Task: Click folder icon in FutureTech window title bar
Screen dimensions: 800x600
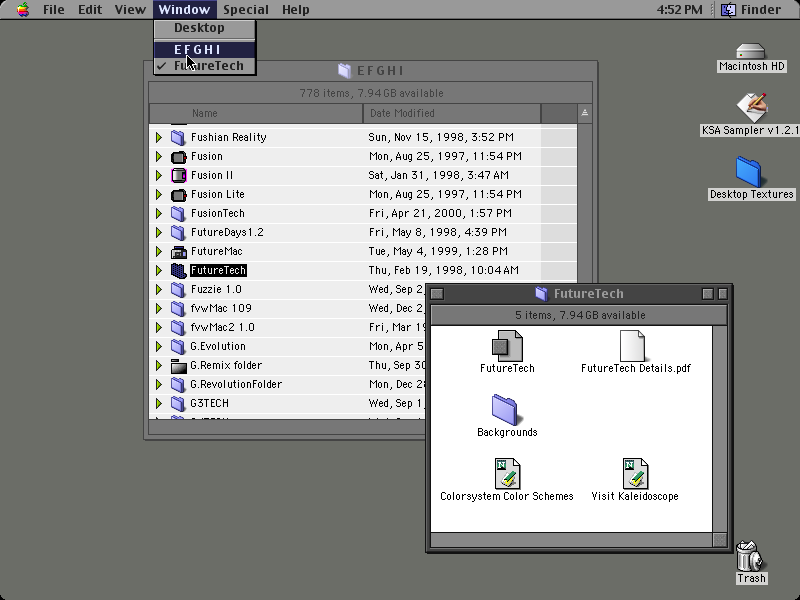Action: point(541,293)
